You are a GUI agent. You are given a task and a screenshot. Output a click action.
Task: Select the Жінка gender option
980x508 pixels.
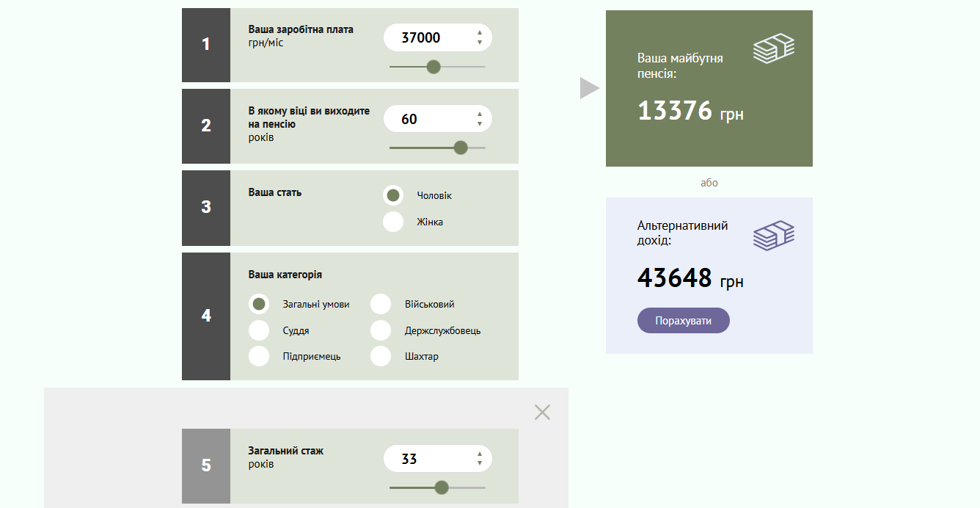pos(393,222)
